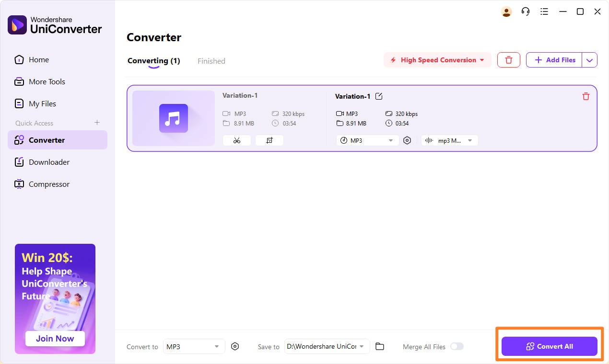This screenshot has height=364, width=609.
Task: Click the toolbar trash button to clear list
Action: [509, 60]
